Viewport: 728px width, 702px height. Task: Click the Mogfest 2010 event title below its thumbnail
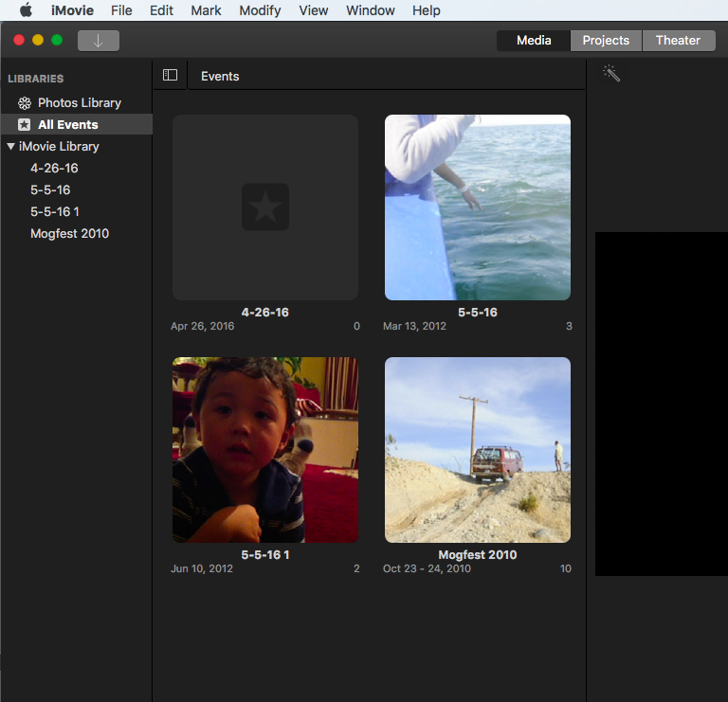(x=478, y=554)
